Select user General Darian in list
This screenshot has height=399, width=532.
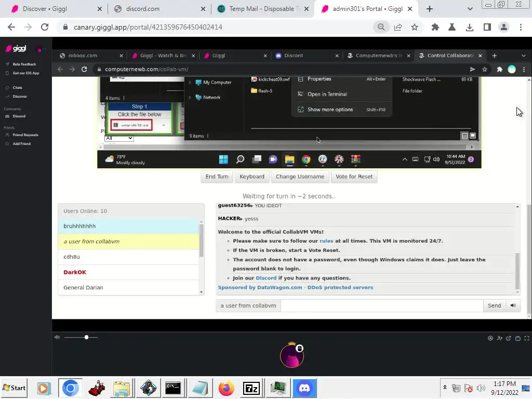click(129, 287)
